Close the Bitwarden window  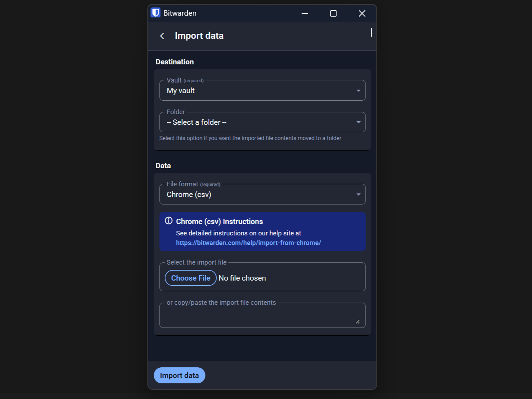pos(362,14)
